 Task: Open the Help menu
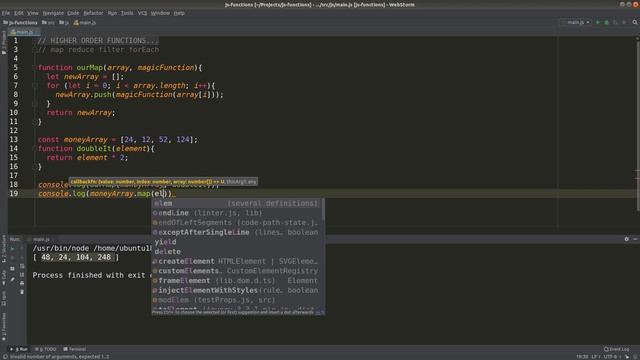click(179, 13)
